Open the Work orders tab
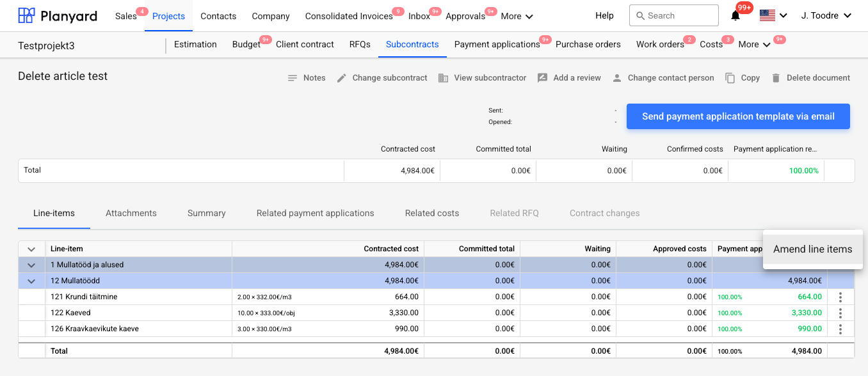 pos(660,44)
